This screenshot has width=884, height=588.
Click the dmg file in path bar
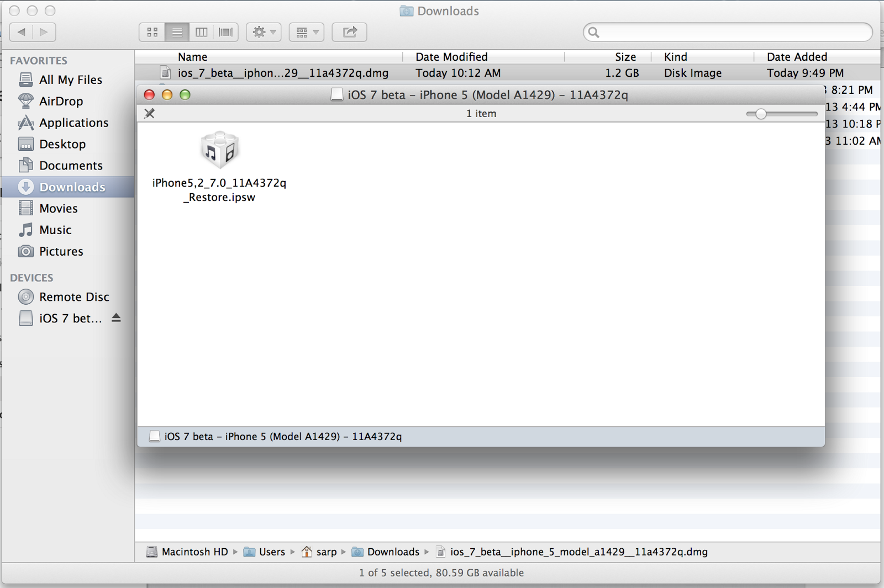[x=572, y=552]
